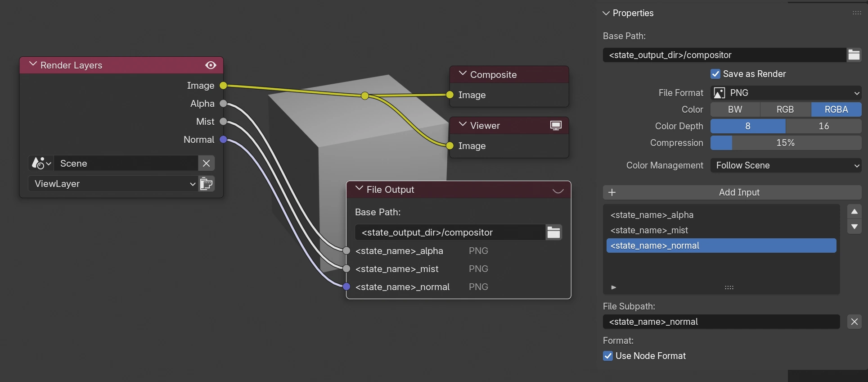Open folder browser for Properties Base Path
The width and height of the screenshot is (868, 382).
(854, 55)
